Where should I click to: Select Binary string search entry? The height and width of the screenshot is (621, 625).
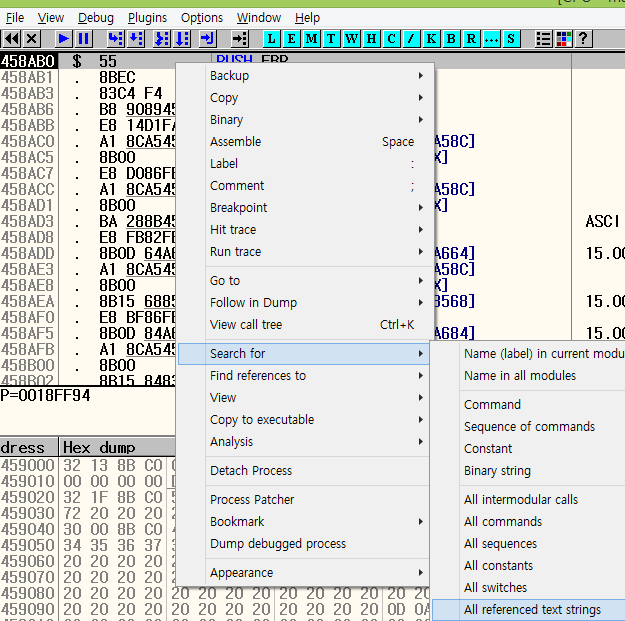[x=529, y=470]
